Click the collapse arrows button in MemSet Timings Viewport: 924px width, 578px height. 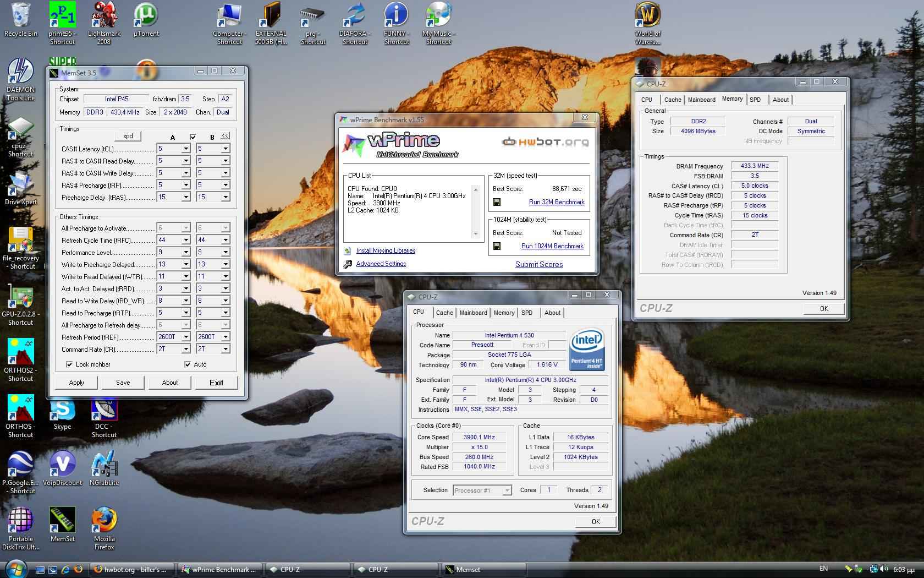pyautogui.click(x=226, y=135)
